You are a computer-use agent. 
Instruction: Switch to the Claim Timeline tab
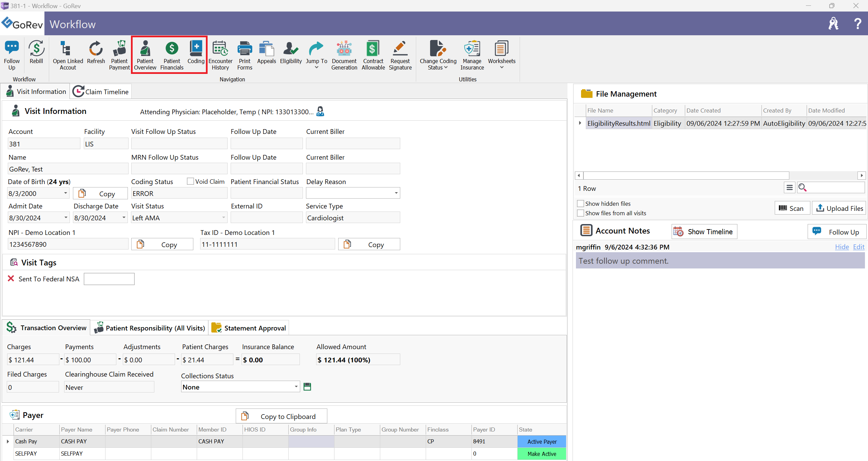101,92
